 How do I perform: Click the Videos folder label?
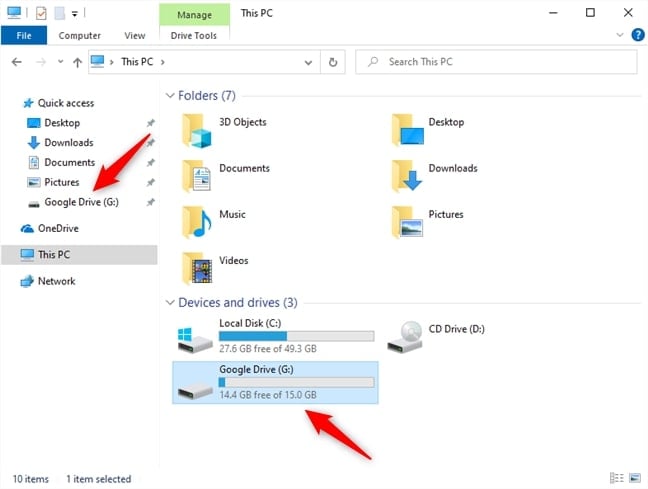(x=233, y=261)
